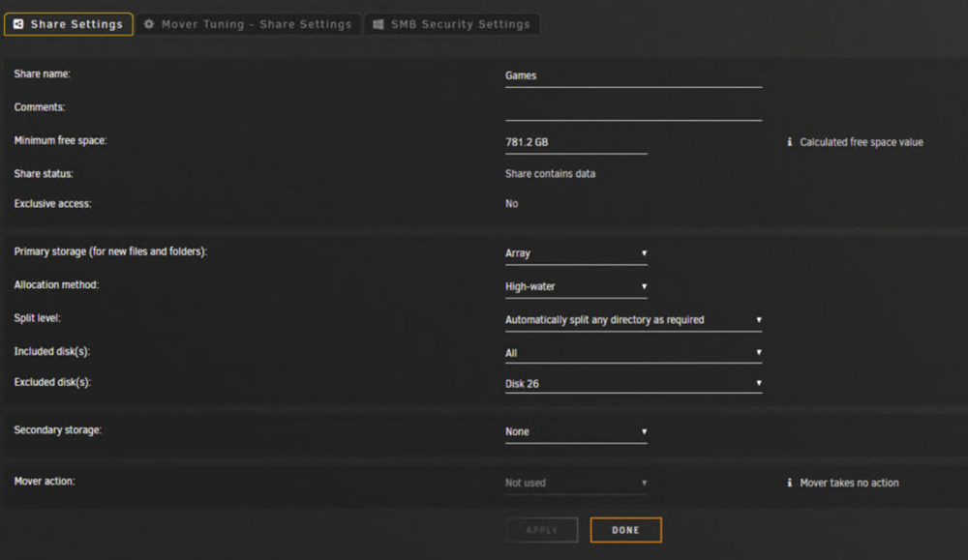Viewport: 968px width, 560px height.
Task: Click the APPLY button
Action: 541,530
